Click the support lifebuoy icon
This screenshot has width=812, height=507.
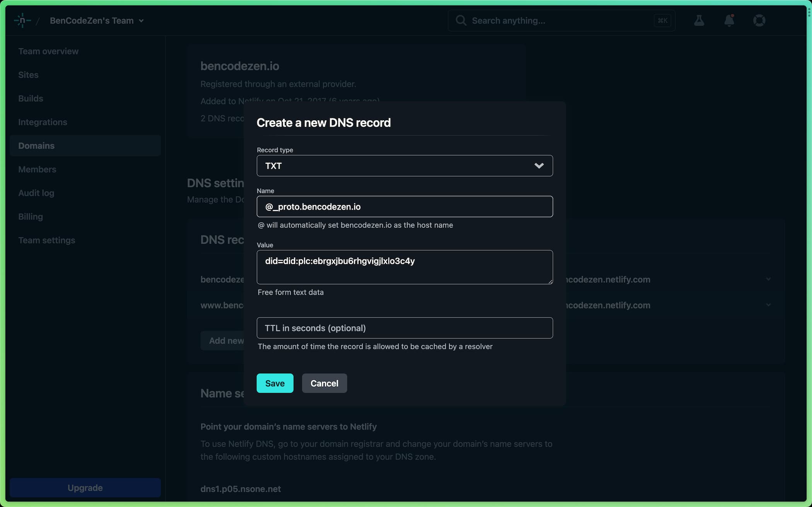tap(759, 20)
